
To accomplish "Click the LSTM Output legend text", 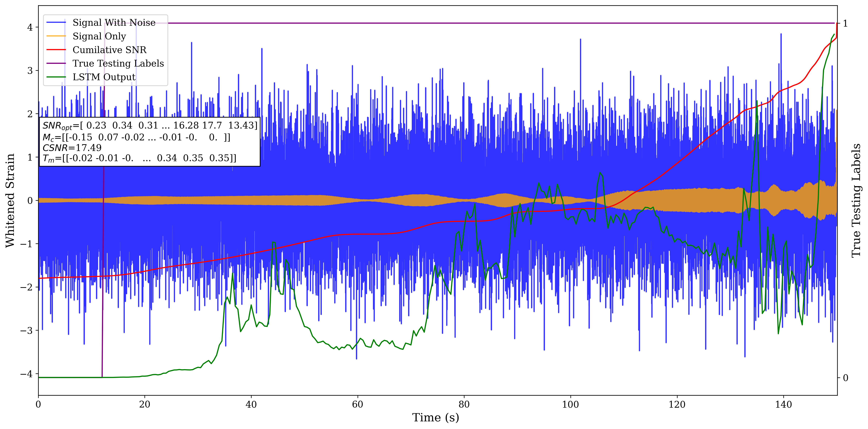I will tap(104, 77).
